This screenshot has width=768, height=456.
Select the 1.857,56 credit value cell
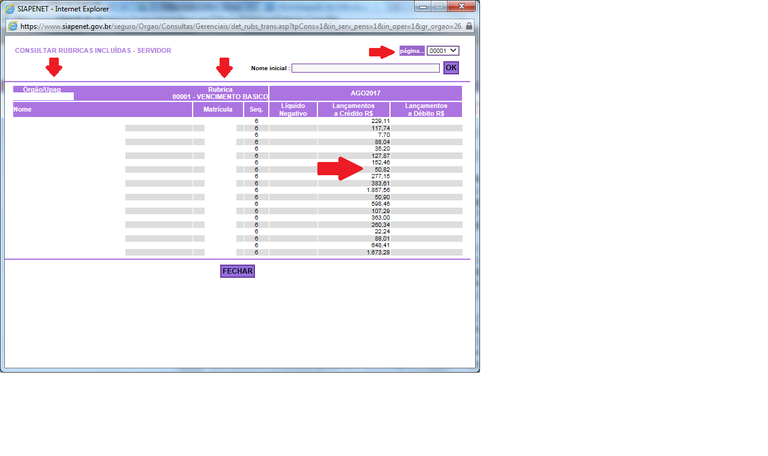click(375, 190)
